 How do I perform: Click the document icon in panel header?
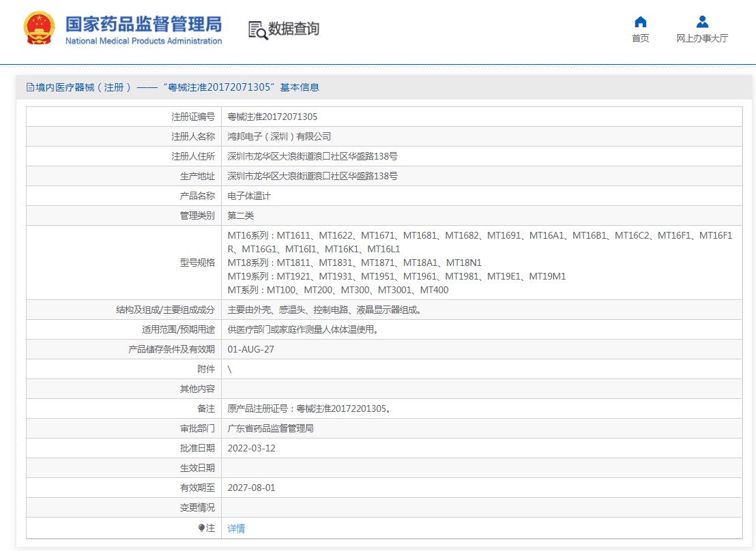click(x=30, y=87)
